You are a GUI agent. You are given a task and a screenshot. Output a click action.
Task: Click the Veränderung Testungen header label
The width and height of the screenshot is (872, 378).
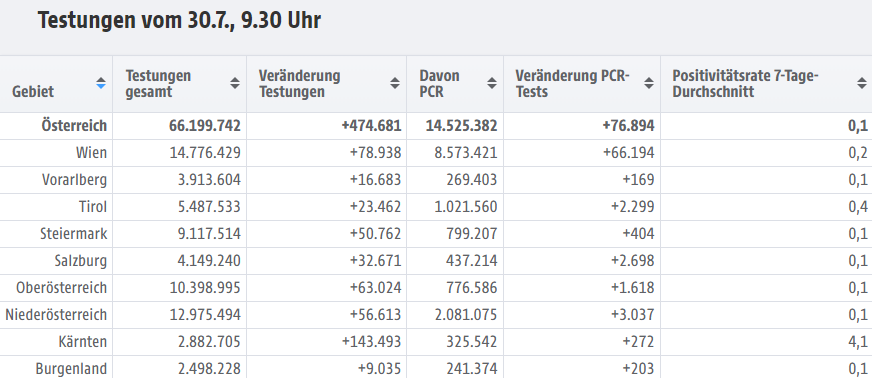coord(300,83)
